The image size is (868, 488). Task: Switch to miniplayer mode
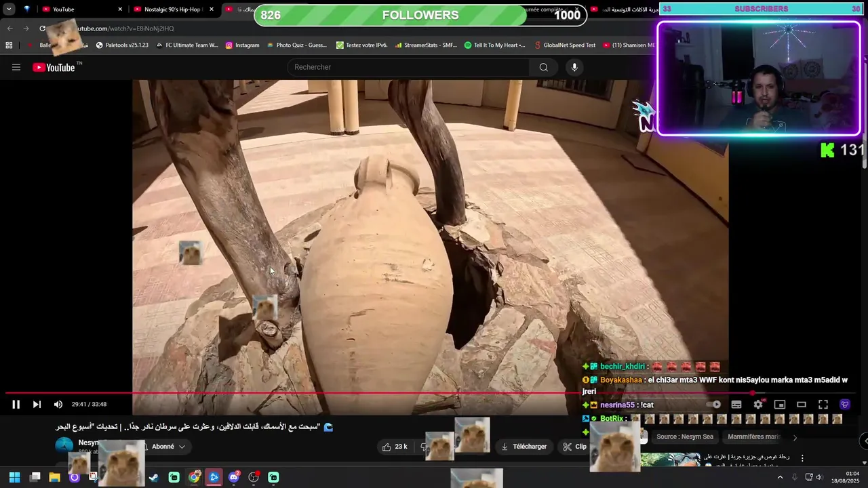tap(780, 405)
